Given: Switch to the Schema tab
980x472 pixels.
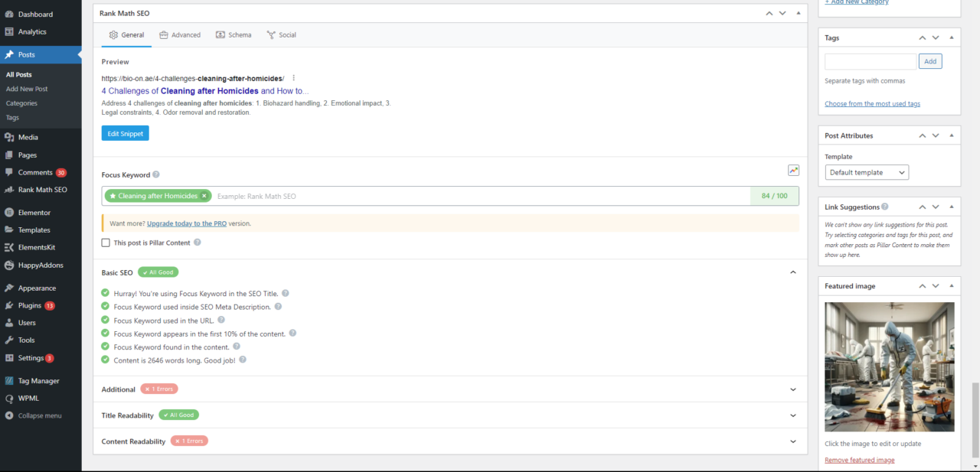Looking at the screenshot, I should tap(234, 35).
